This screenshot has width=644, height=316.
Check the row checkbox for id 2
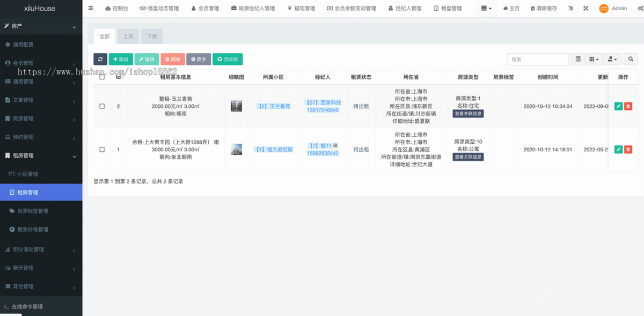pyautogui.click(x=101, y=106)
